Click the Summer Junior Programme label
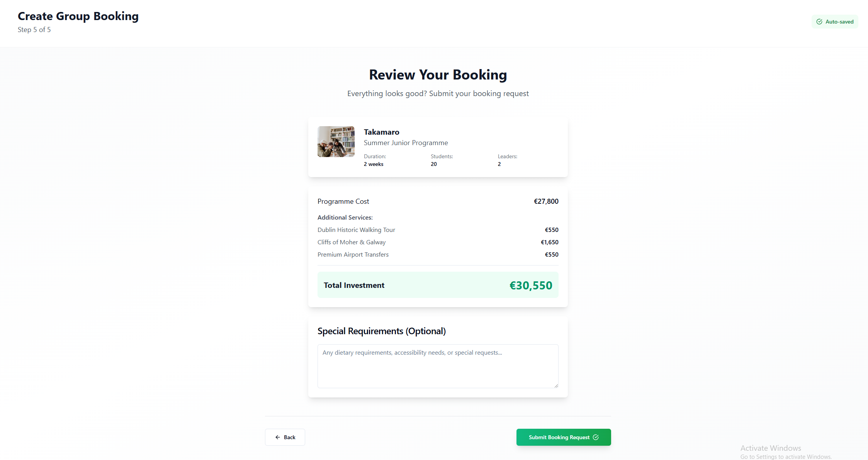 pos(406,142)
